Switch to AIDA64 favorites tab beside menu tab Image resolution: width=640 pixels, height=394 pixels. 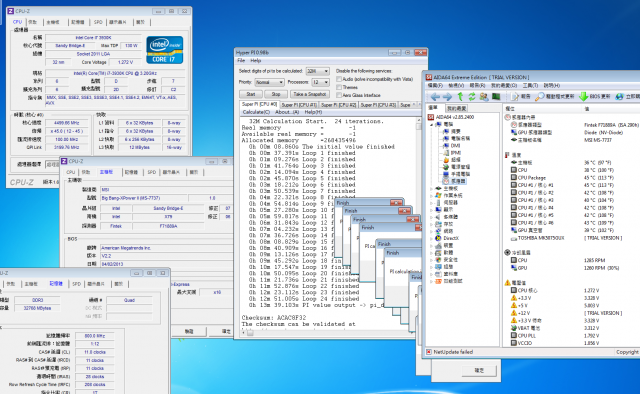pos(456,108)
